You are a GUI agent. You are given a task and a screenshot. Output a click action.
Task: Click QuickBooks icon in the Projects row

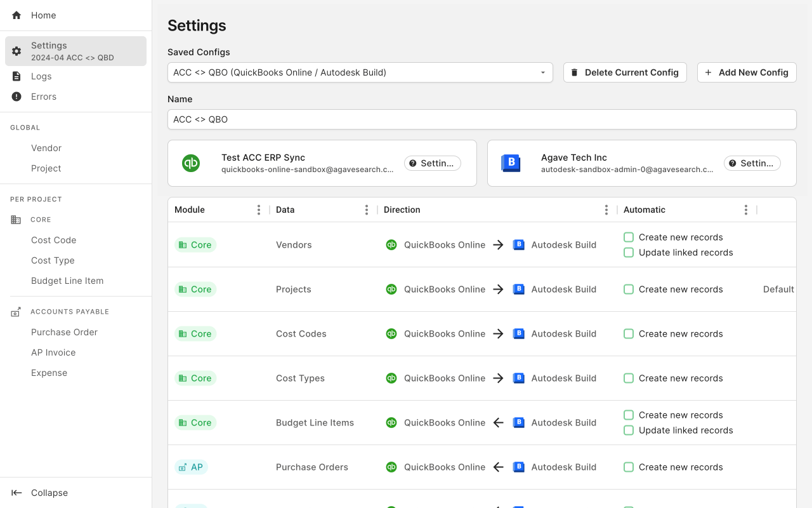pos(391,289)
